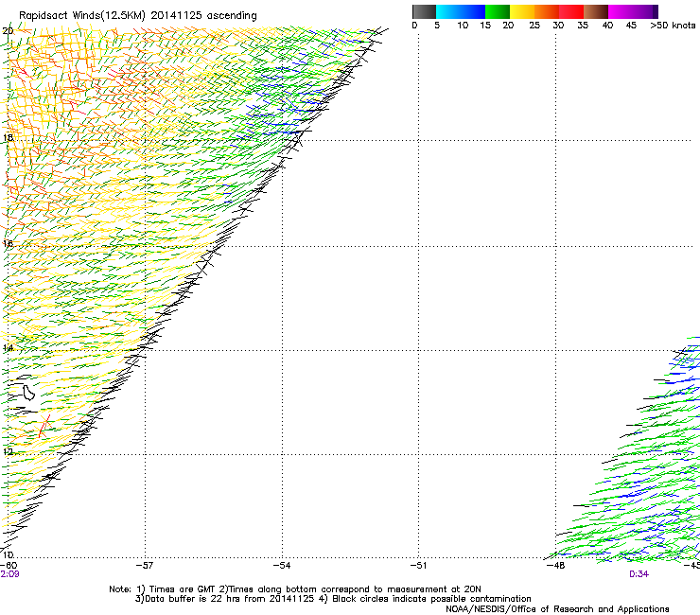Click the purple time stamp '2:09'
This screenshot has width=700, height=615.
(x=9, y=574)
